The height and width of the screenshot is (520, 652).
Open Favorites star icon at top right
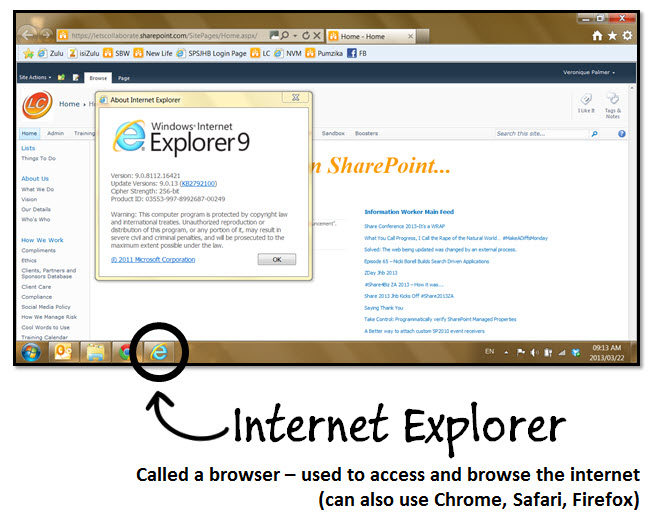(x=612, y=36)
